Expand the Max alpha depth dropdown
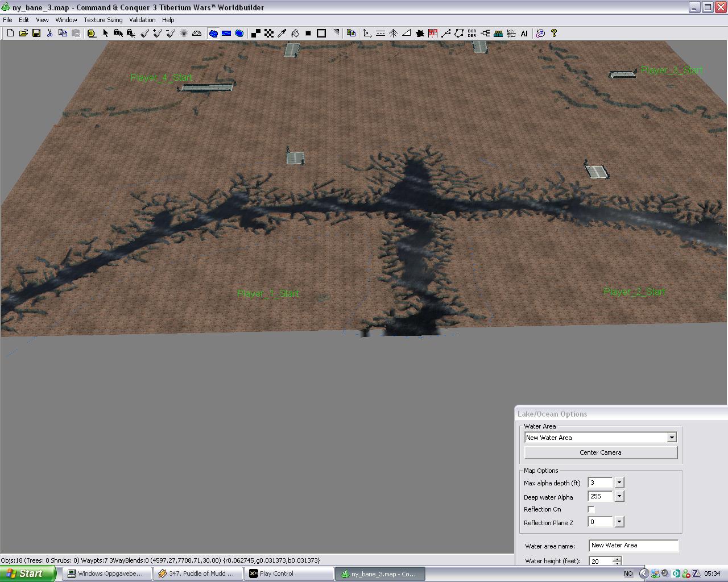The image size is (728, 582). [x=619, y=483]
